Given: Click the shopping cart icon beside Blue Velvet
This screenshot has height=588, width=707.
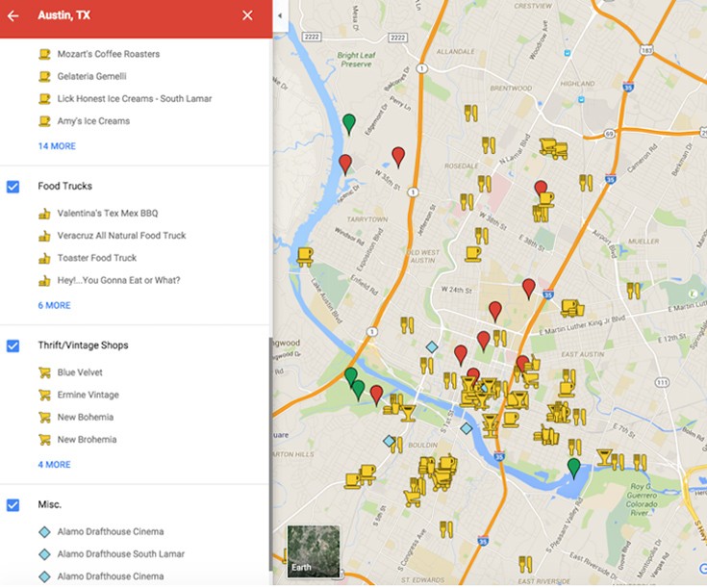Looking at the screenshot, I should [43, 372].
